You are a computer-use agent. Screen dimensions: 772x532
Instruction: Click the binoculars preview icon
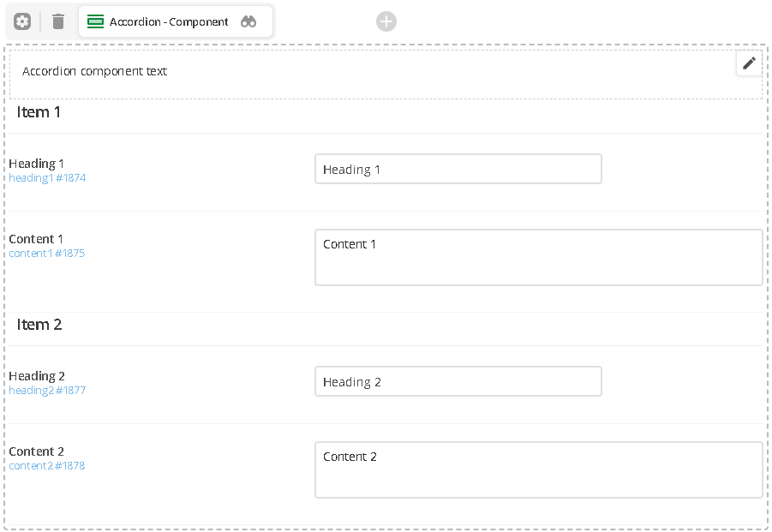[248, 21]
